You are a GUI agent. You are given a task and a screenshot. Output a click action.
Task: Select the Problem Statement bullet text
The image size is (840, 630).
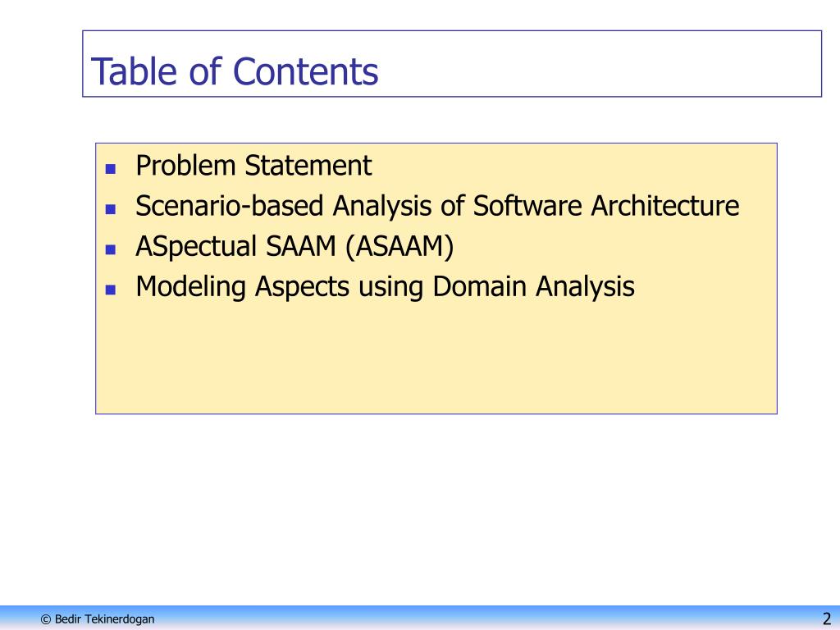(x=253, y=165)
